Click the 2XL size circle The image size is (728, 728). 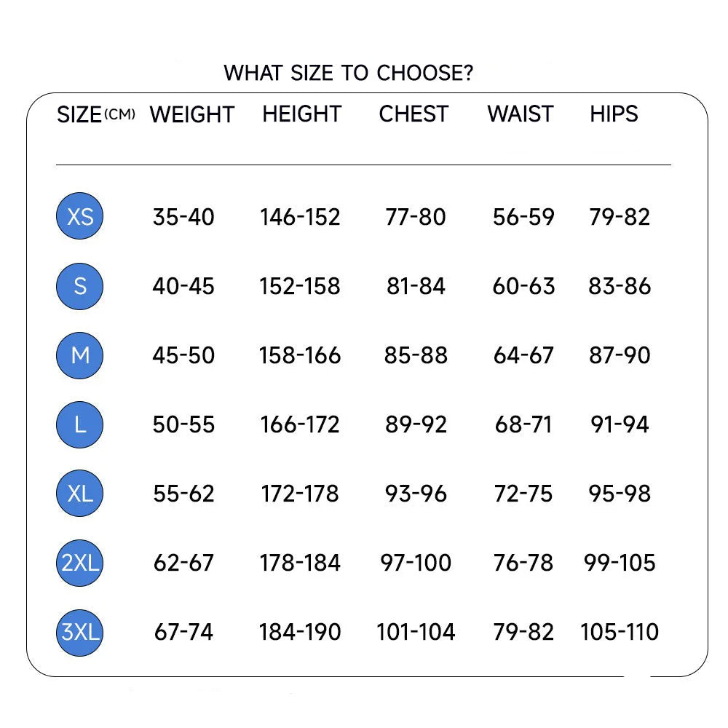pos(80,563)
